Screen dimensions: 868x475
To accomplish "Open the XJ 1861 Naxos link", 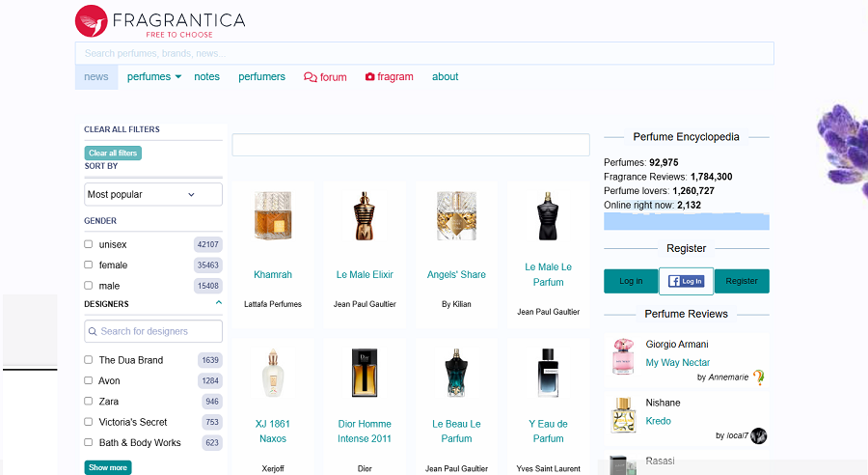I will (x=273, y=432).
